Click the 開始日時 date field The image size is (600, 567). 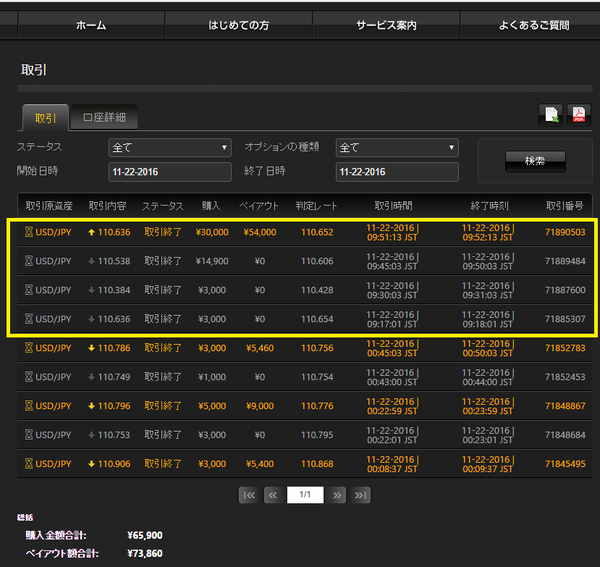[170, 172]
